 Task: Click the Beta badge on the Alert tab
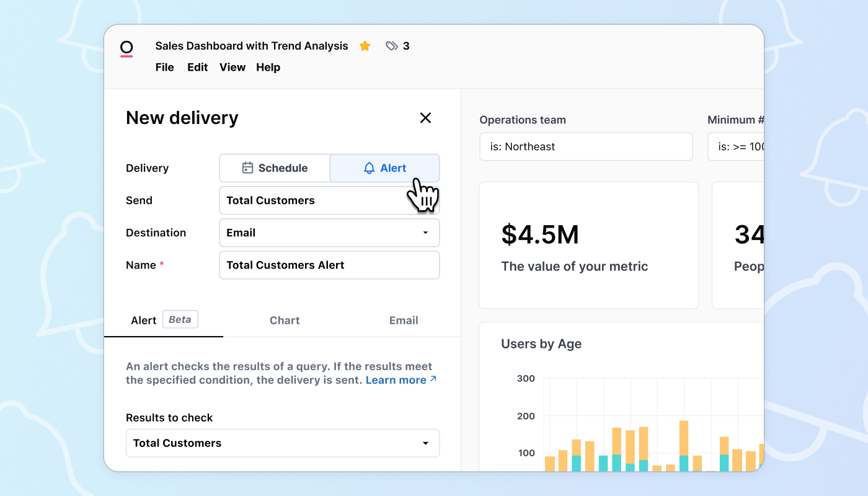[x=180, y=319]
